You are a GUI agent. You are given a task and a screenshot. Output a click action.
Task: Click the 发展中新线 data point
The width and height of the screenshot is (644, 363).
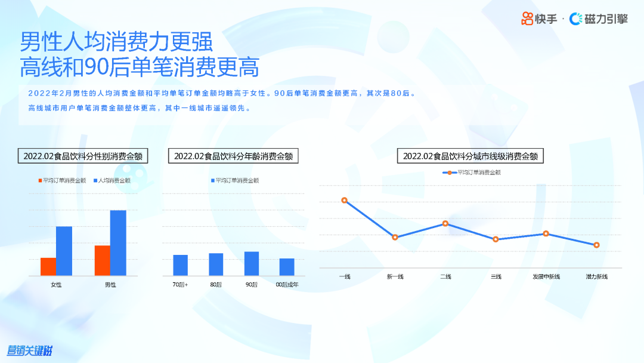tap(546, 233)
